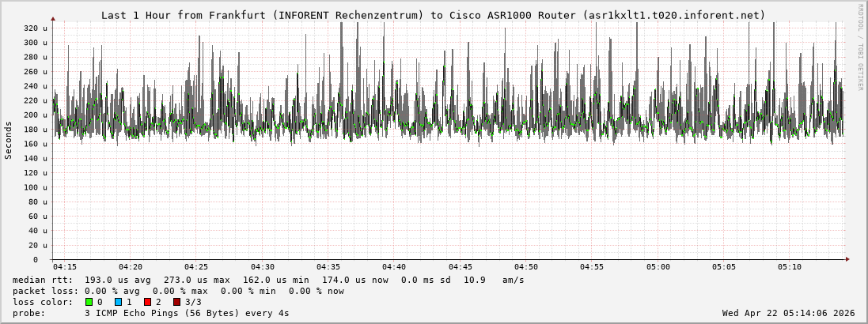
Task: Click the graph title with asr1kxlt1 hostname
Action: tap(433, 15)
